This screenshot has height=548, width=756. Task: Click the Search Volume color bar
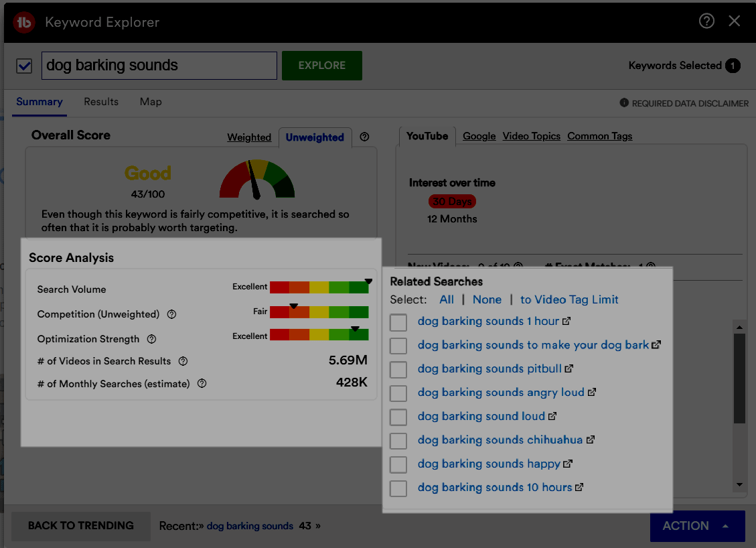click(319, 287)
